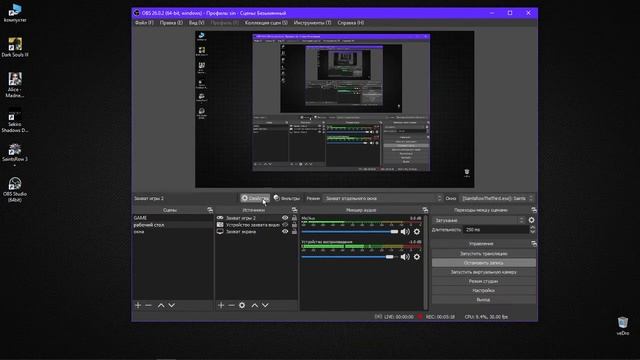Click the Audio Mixer vertical scrollbar
The height and width of the screenshot is (360, 640).
click(426, 262)
